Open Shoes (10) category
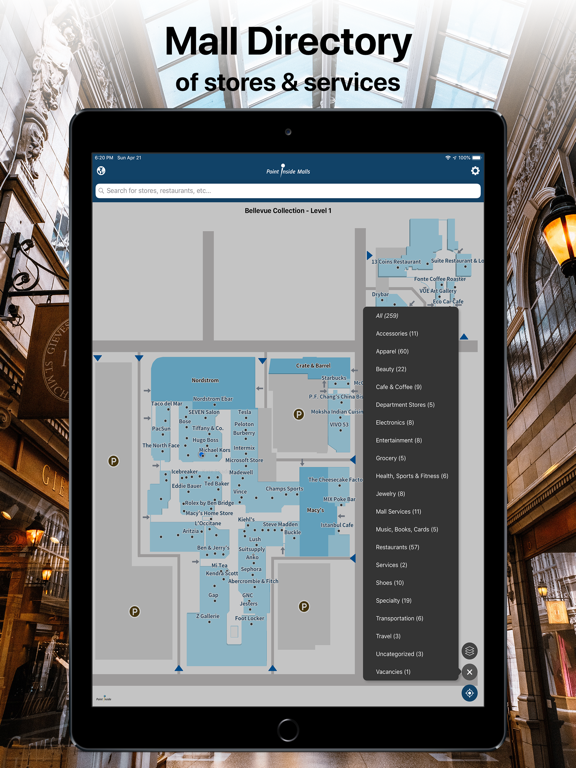This screenshot has width=576, height=768. pos(390,583)
